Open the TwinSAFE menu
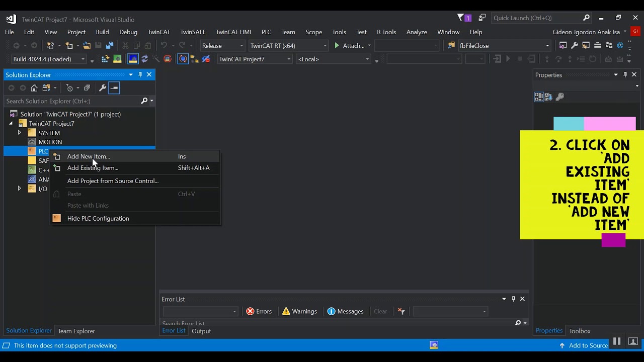 [x=193, y=32]
